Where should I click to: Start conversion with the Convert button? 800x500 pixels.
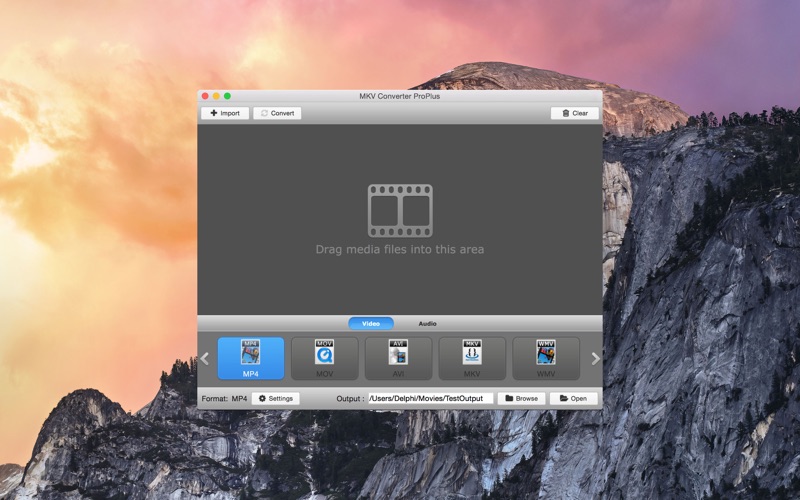[278, 113]
